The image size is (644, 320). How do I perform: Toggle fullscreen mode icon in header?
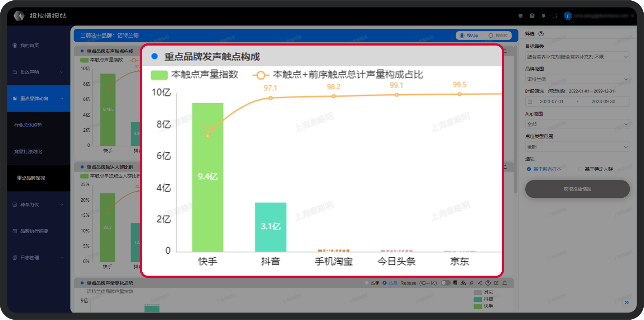555,16
